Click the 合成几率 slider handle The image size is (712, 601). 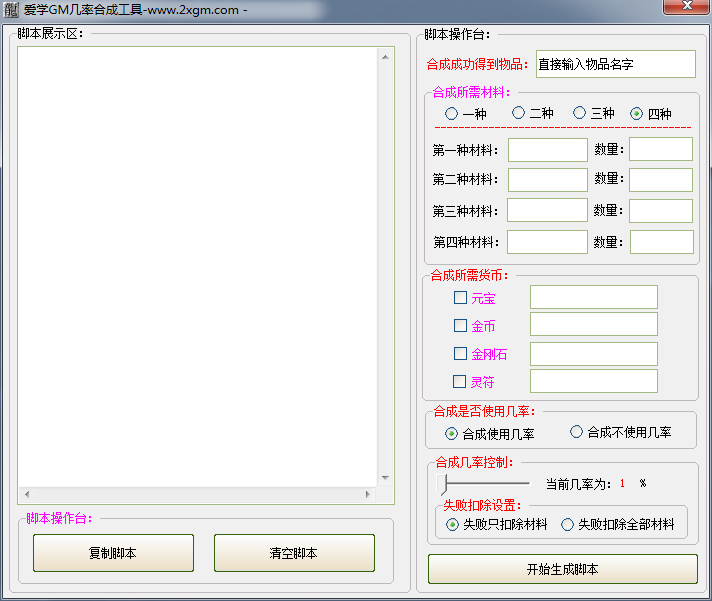tap(442, 484)
